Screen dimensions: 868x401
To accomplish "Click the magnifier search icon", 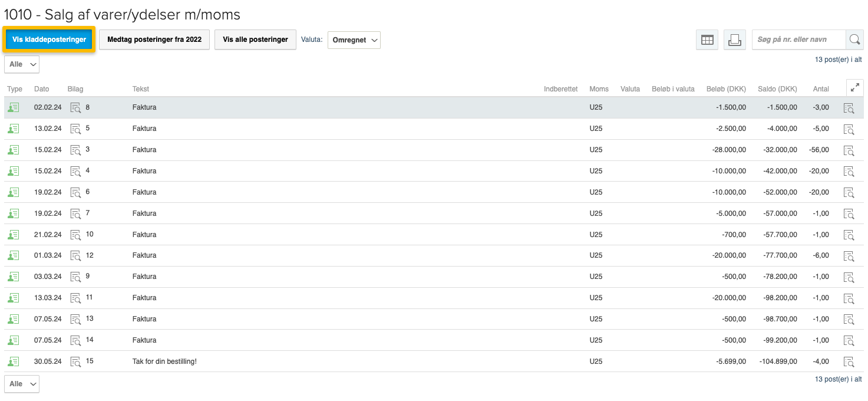I will 854,40.
